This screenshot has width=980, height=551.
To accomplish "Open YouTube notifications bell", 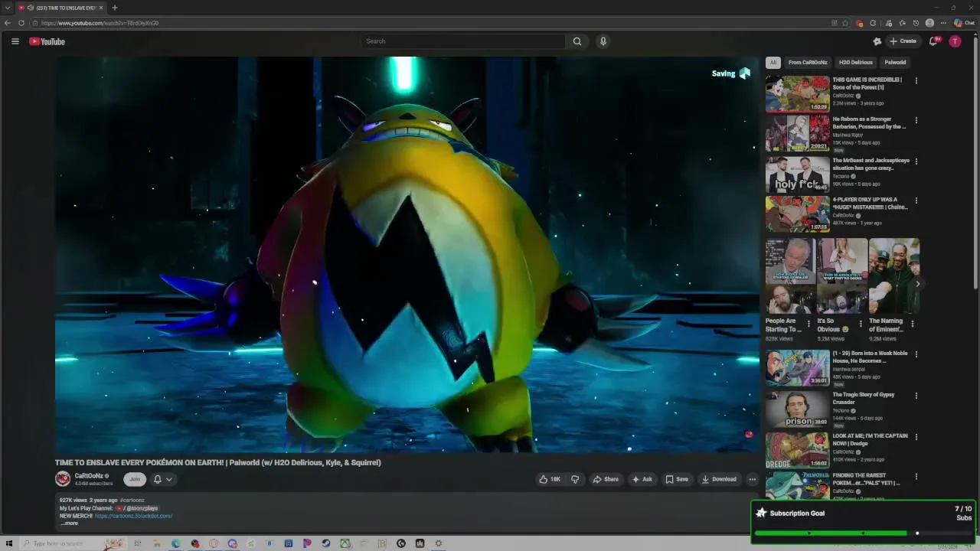I will click(x=933, y=41).
